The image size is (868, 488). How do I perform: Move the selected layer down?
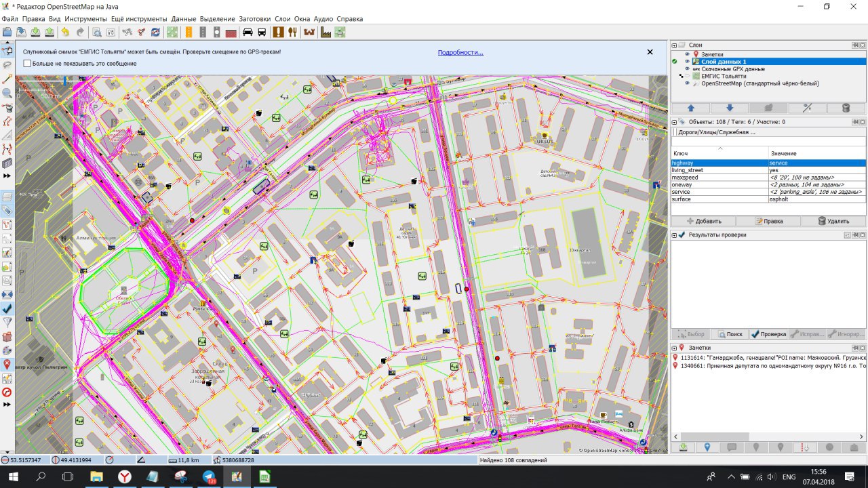pos(729,108)
